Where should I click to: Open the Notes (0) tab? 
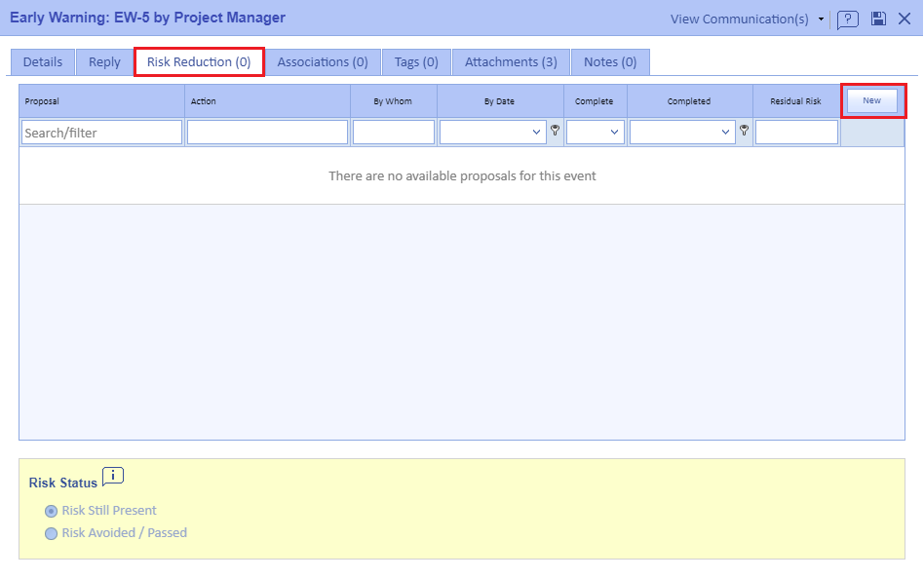tap(610, 62)
